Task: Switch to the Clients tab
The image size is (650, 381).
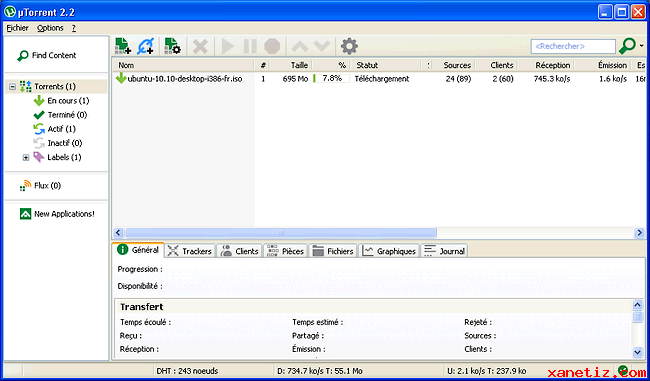Action: [x=239, y=251]
